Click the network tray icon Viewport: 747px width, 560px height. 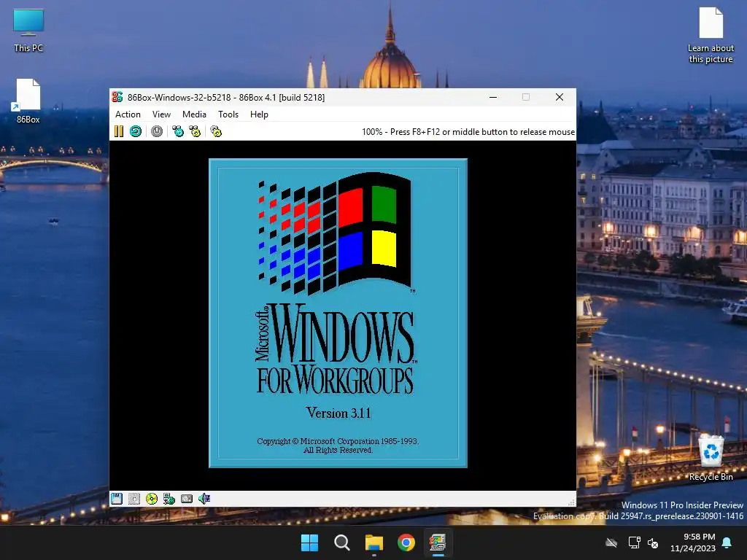click(x=634, y=542)
